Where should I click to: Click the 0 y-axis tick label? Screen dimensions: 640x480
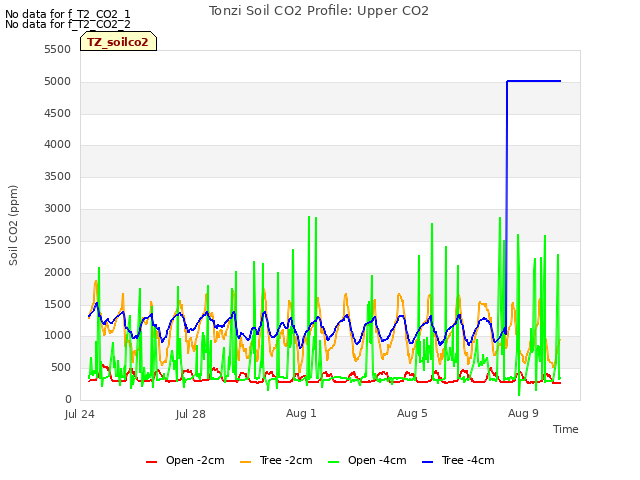point(68,400)
